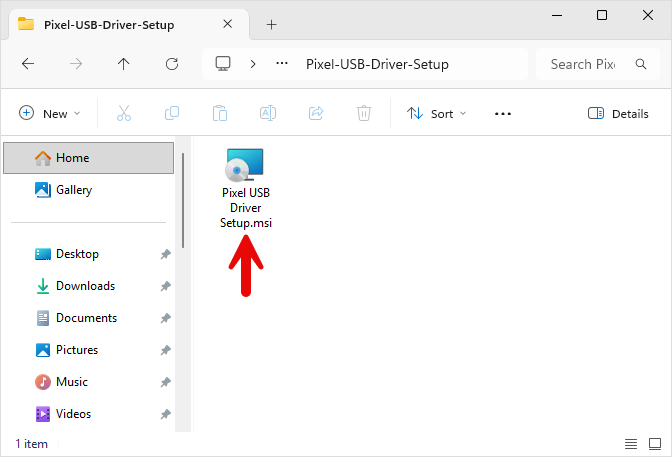Click the Cut scissors icon
Screen dimensions: 672x457
pos(124,113)
